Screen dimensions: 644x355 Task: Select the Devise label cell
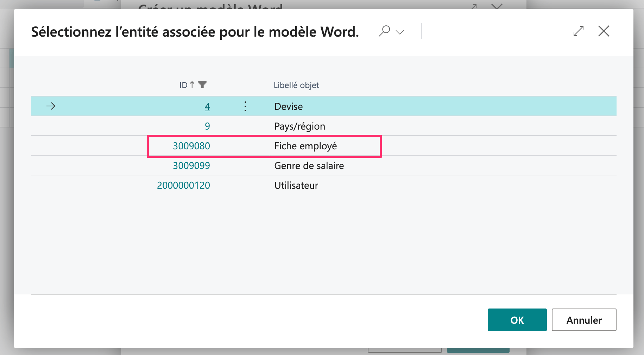coord(289,106)
